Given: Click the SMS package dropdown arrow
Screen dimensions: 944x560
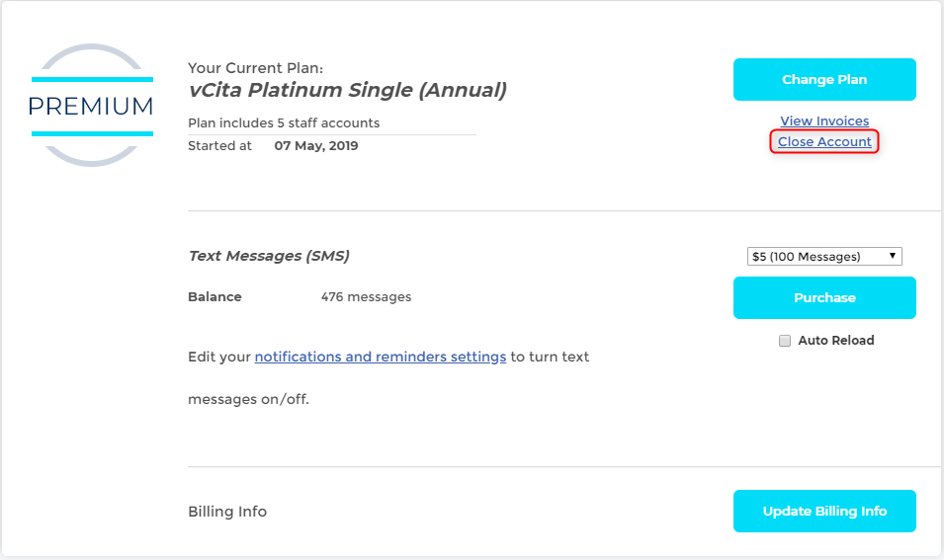Looking at the screenshot, I should pyautogui.click(x=893, y=256).
